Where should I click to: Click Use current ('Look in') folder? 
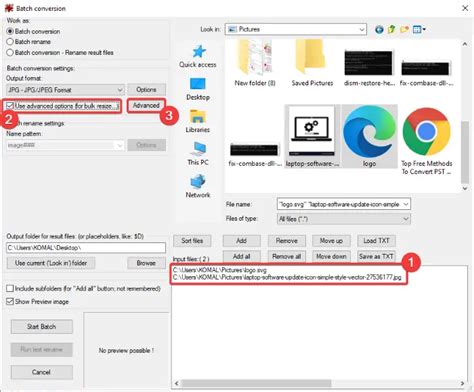click(51, 263)
